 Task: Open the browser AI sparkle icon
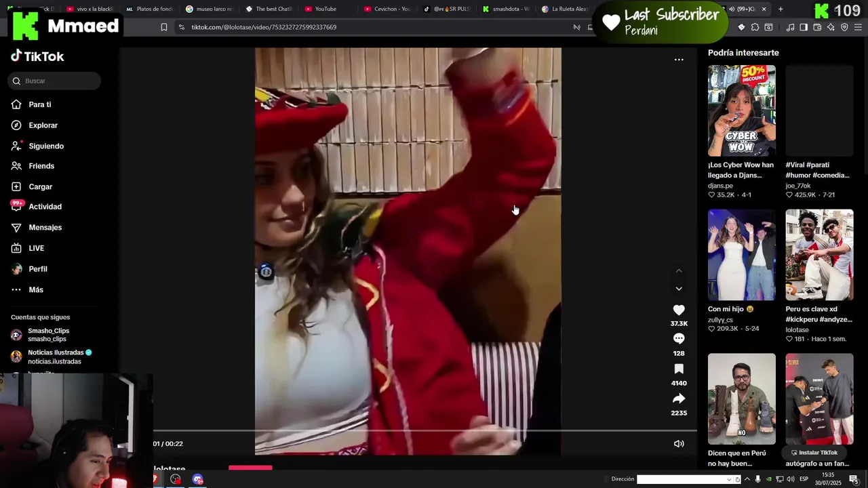coord(831,27)
